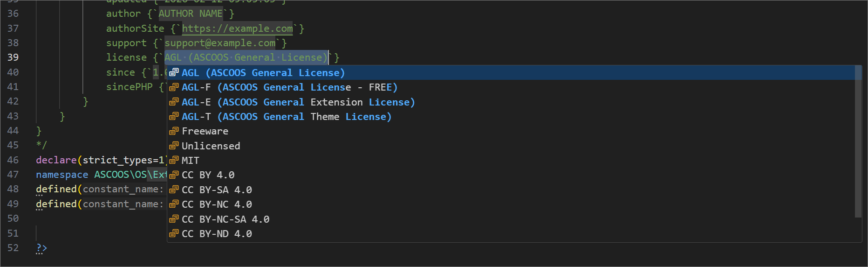The image size is (868, 267).
Task: Click line number 39 in gutter
Action: click(13, 57)
